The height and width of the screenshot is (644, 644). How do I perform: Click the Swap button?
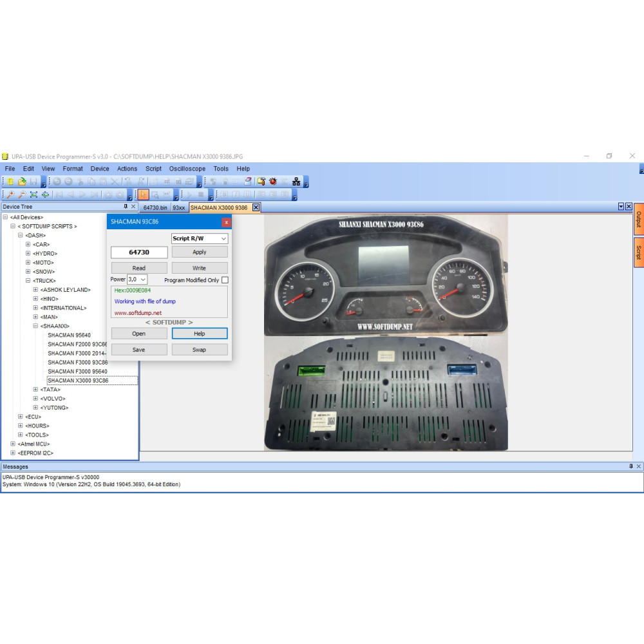[x=200, y=350]
